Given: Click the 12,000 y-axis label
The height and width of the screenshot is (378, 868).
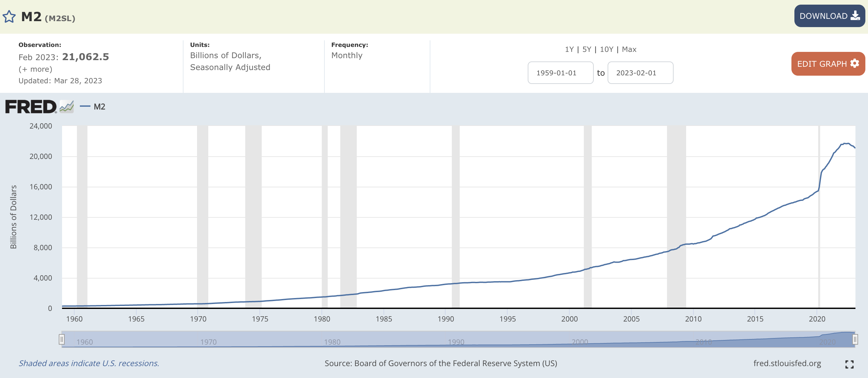Looking at the screenshot, I should pyautogui.click(x=41, y=217).
